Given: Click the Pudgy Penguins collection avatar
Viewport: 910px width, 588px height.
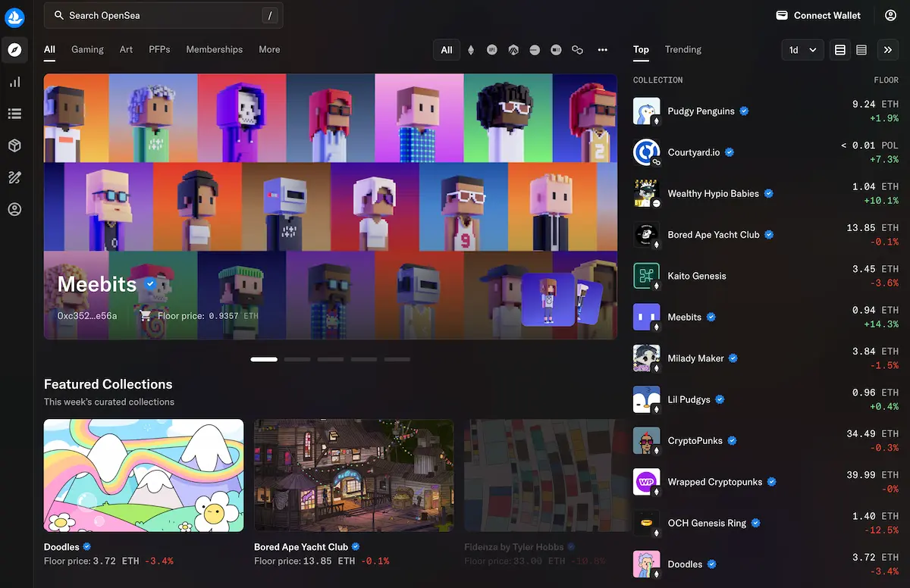Looking at the screenshot, I should [x=646, y=111].
